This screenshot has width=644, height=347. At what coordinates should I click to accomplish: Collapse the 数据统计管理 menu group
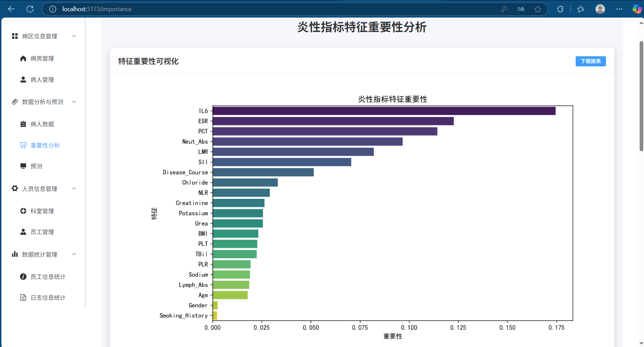(74, 254)
